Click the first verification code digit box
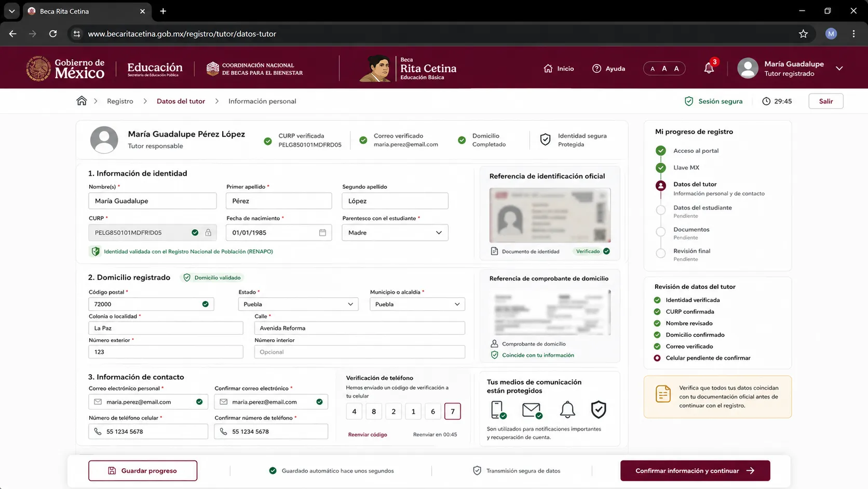 pyautogui.click(x=354, y=412)
